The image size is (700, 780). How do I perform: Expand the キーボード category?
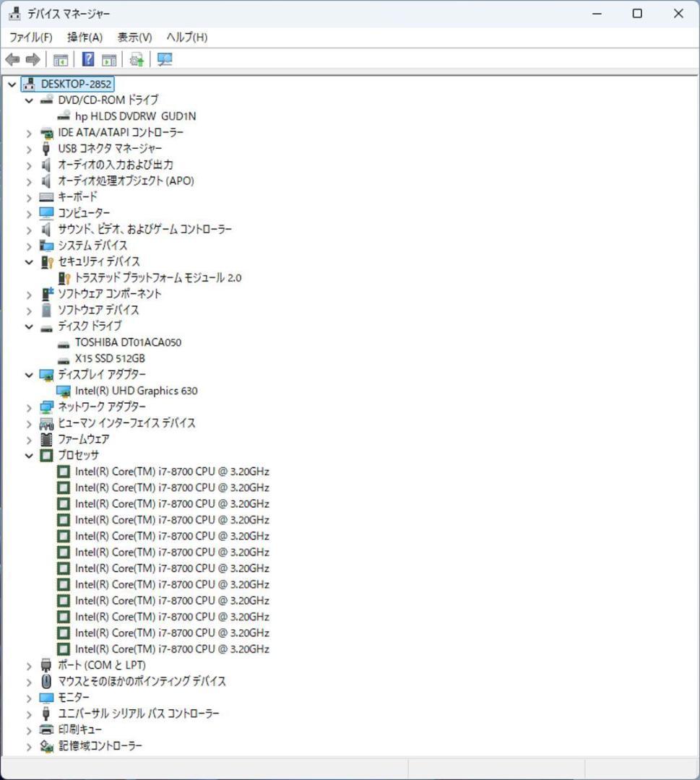pos(28,196)
